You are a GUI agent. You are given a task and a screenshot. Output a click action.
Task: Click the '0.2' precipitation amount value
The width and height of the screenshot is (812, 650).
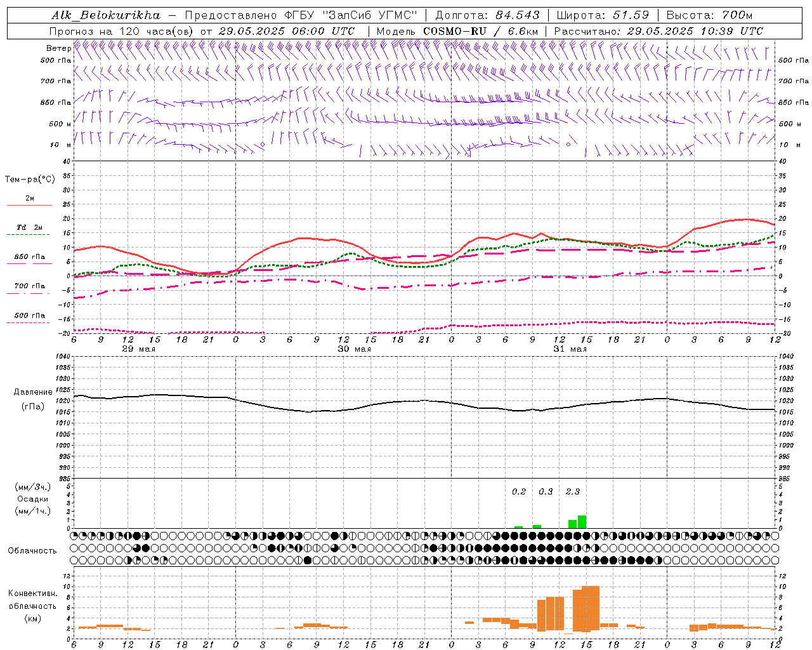[519, 491]
